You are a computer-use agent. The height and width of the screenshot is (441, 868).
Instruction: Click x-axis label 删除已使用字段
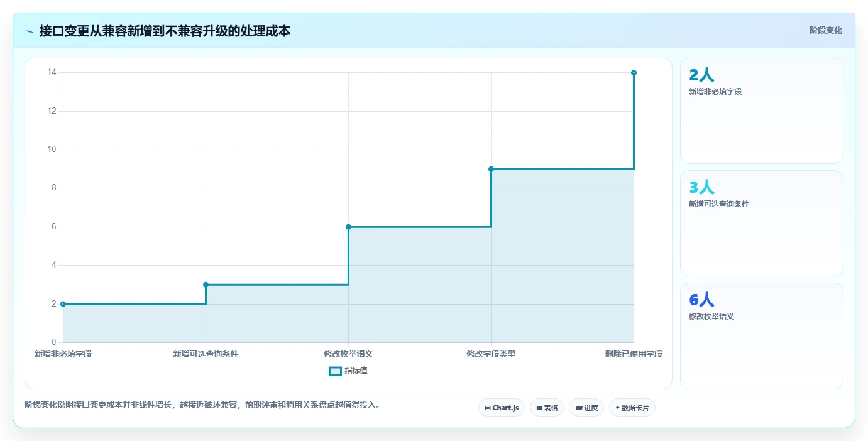[634, 354]
